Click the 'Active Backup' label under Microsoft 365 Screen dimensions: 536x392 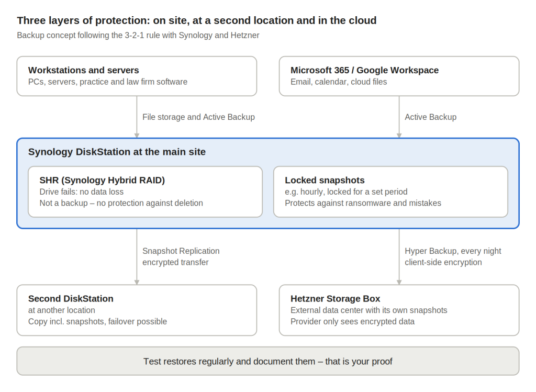430,117
